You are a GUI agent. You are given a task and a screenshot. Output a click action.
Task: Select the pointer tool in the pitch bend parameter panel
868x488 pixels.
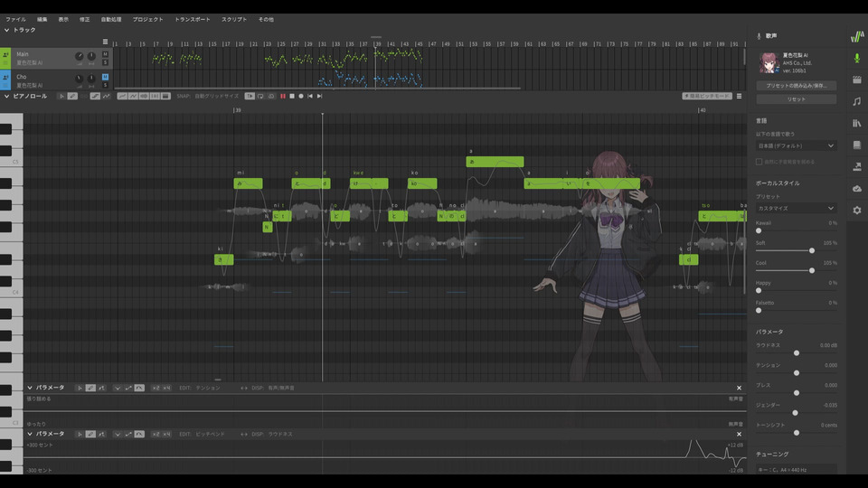point(80,435)
